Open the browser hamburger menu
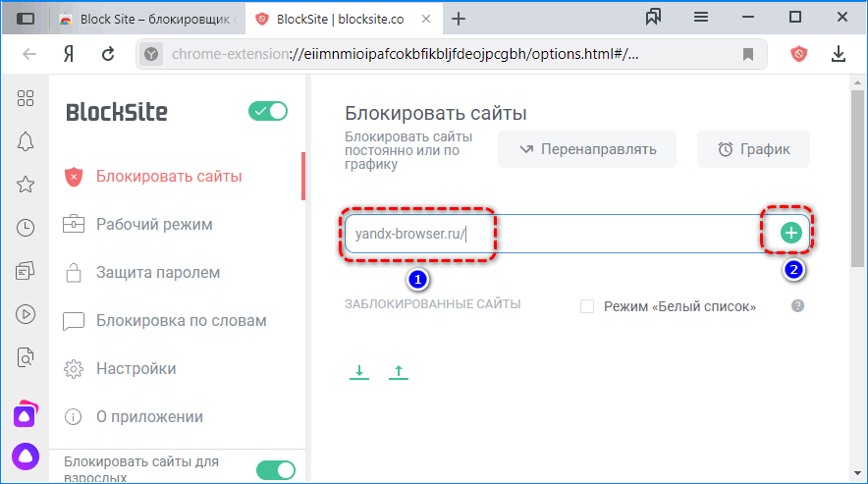This screenshot has height=484, width=868. pyautogui.click(x=701, y=17)
